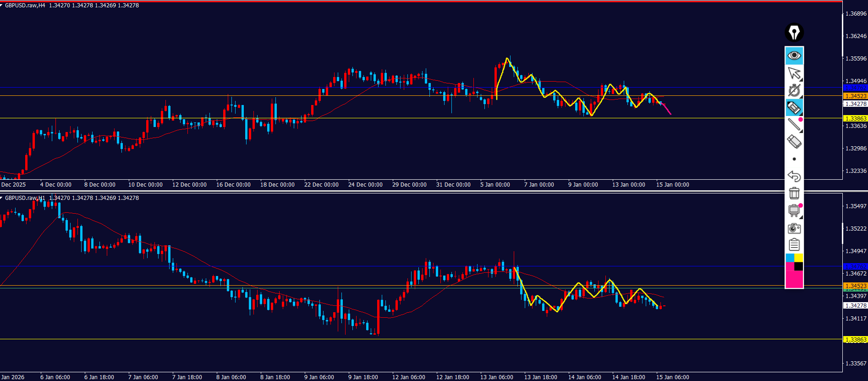Toggle the whiteboard easel mode

[x=794, y=210]
